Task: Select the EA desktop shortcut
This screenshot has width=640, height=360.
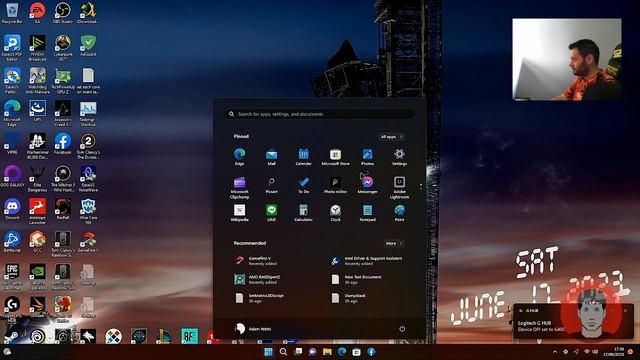Action: pyautogui.click(x=37, y=13)
